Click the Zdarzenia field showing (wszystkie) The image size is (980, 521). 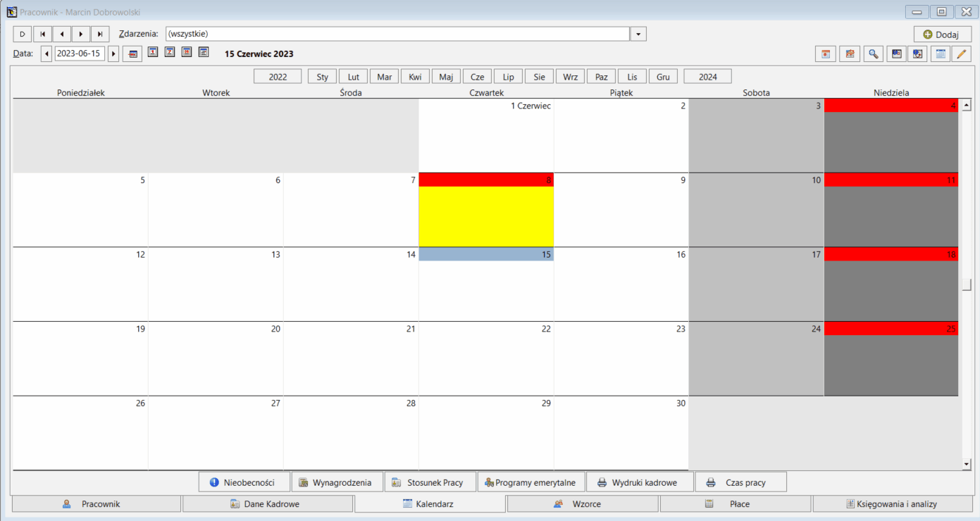tap(397, 34)
